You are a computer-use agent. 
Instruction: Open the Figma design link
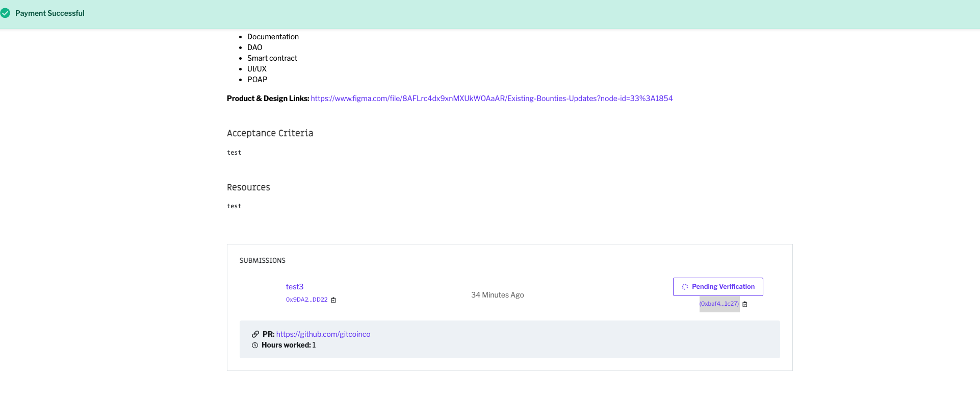pyautogui.click(x=492, y=98)
